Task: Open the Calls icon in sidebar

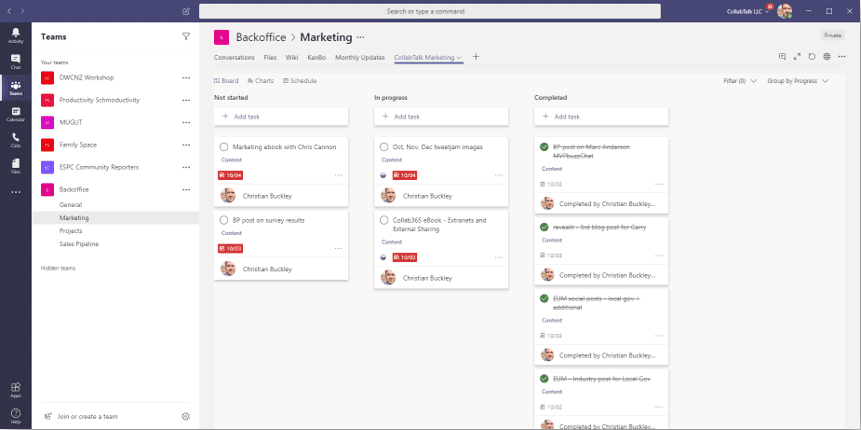Action: pos(15,140)
